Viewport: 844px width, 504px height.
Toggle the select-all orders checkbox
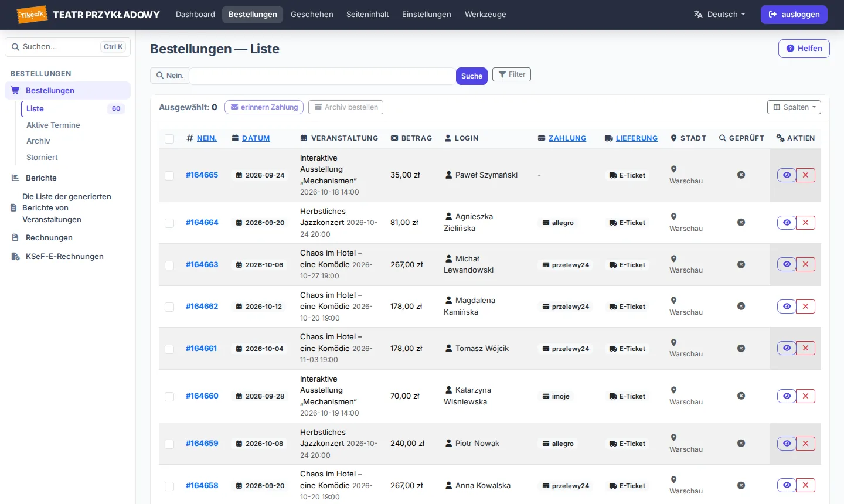(169, 139)
